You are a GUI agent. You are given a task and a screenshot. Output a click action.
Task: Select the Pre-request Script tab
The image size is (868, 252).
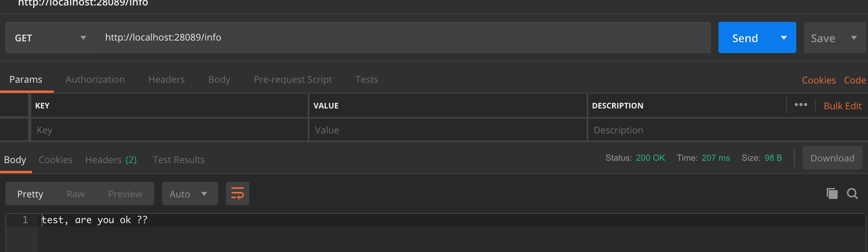tap(293, 80)
